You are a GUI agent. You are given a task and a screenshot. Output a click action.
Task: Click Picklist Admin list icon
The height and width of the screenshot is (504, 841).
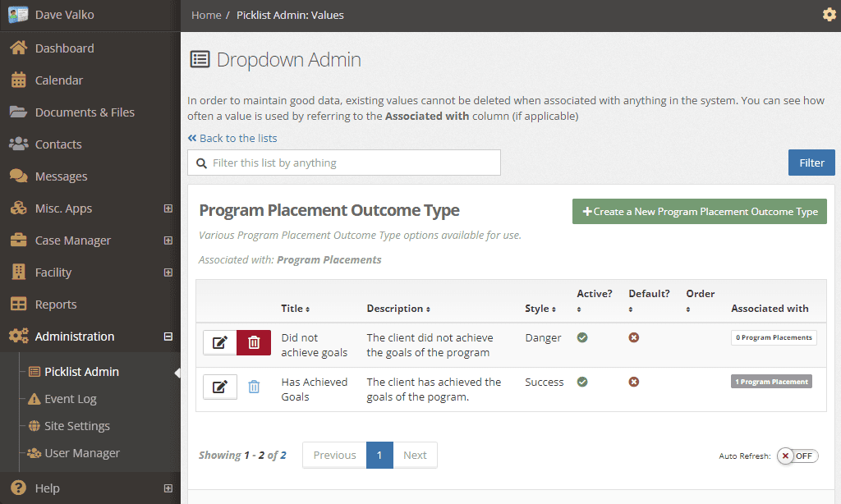click(34, 372)
